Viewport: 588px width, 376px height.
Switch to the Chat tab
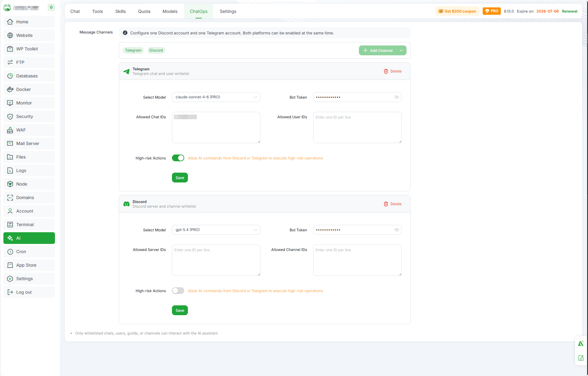pyautogui.click(x=75, y=11)
